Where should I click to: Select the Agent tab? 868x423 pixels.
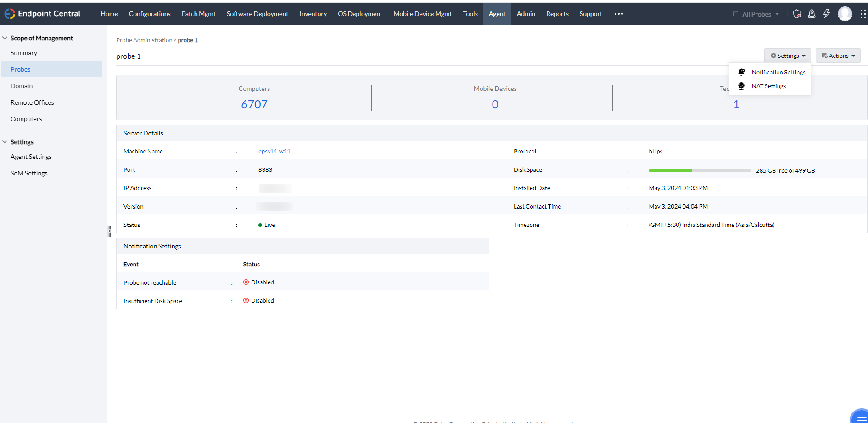[497, 14]
